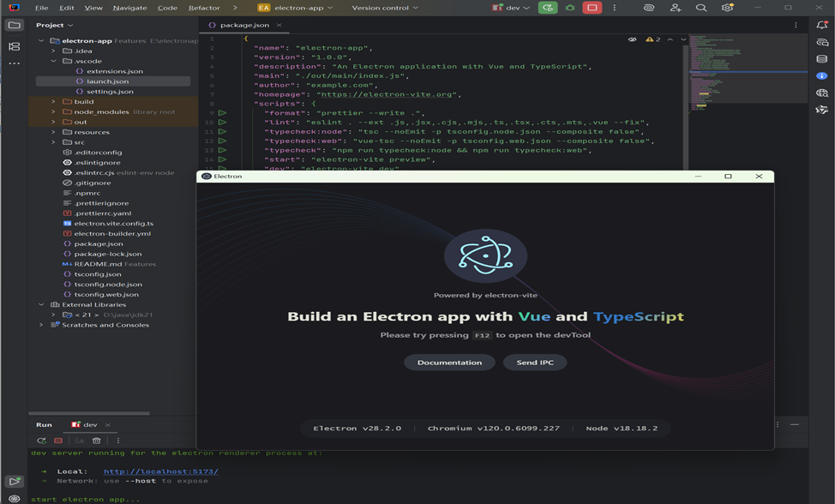Open Code With Me add-user icon
Viewport: 835px width, 504px height.
tap(676, 8)
